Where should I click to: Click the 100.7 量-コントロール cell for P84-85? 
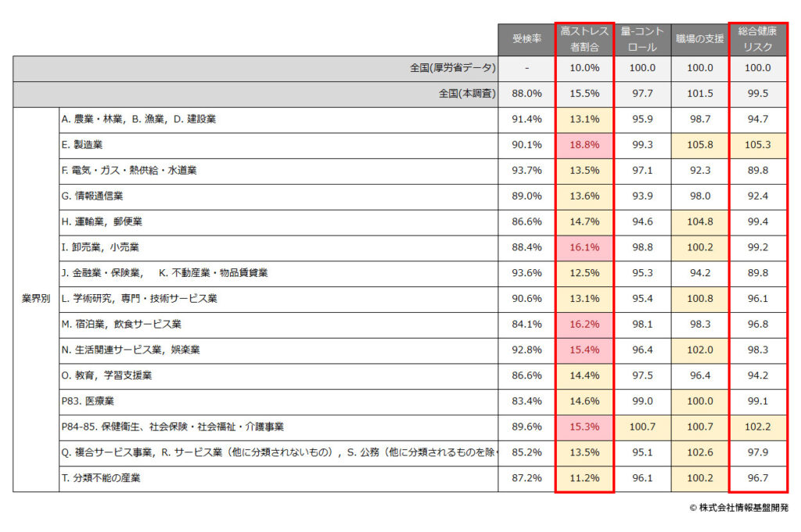[642, 426]
